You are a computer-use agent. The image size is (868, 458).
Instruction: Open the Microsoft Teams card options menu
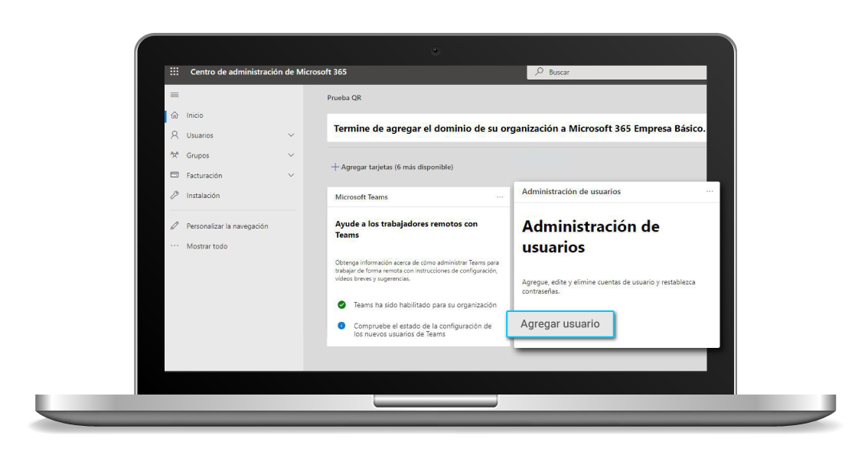[500, 197]
